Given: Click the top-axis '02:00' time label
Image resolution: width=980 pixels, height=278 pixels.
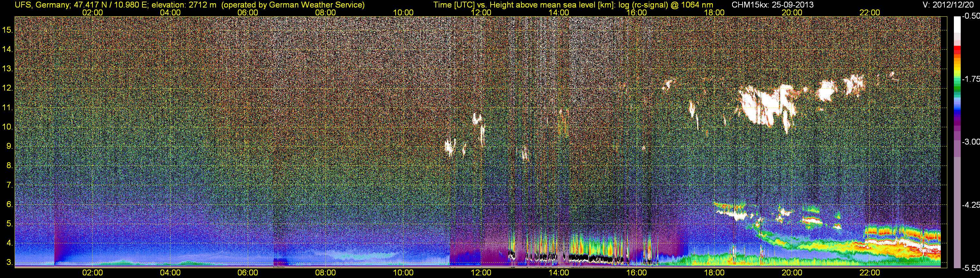Looking at the screenshot, I should [92, 12].
